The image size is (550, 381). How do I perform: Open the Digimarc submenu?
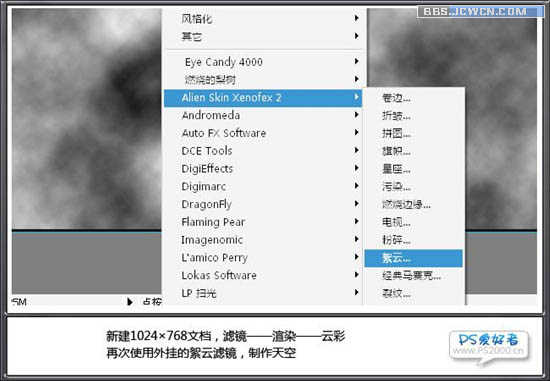coord(264,186)
